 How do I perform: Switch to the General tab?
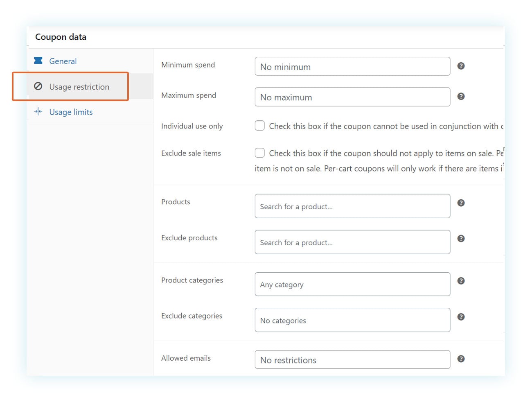(63, 61)
